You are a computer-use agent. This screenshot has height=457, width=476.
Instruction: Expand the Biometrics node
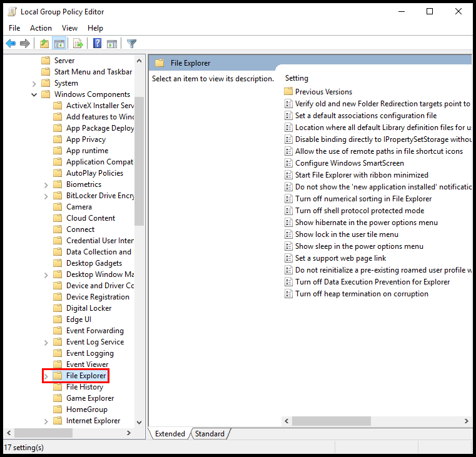point(46,185)
